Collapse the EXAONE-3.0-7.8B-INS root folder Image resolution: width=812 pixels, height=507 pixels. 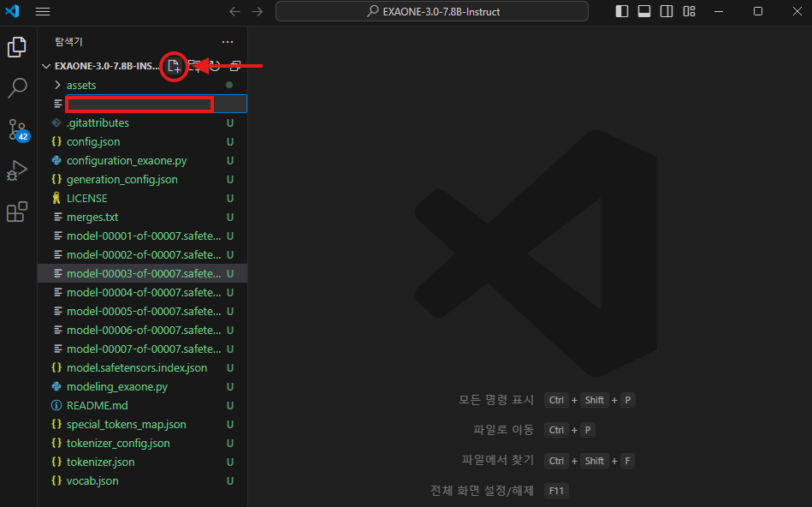click(101, 66)
